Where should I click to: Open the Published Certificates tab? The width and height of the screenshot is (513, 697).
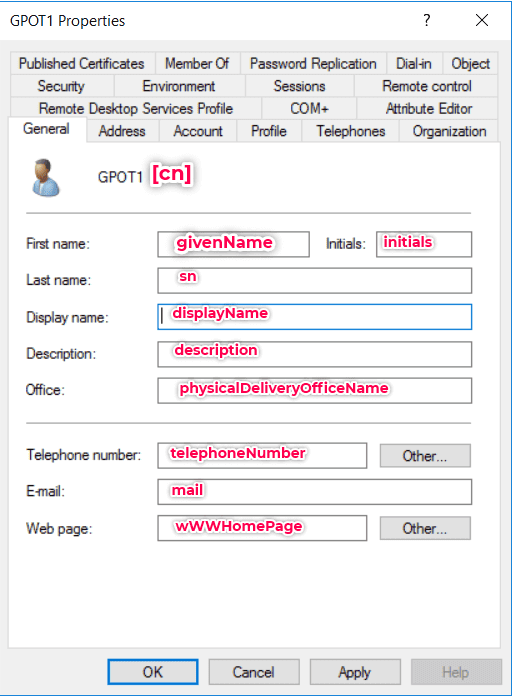pos(82,64)
